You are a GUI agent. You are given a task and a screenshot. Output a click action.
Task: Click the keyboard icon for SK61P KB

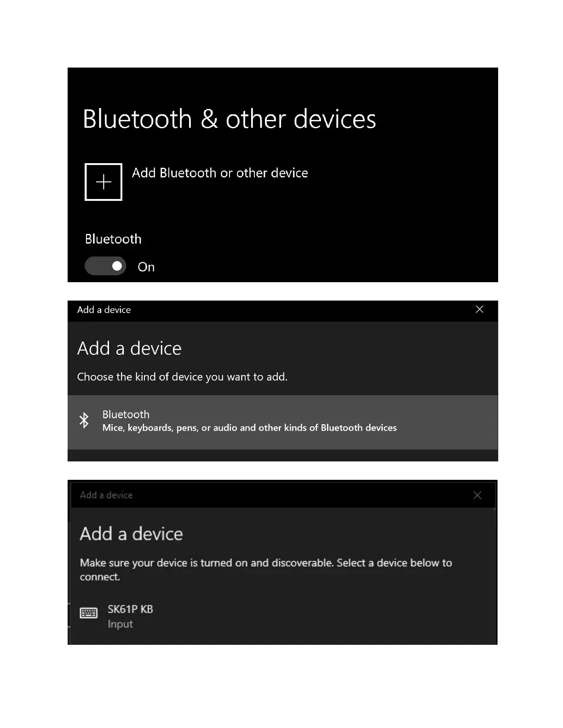89,613
